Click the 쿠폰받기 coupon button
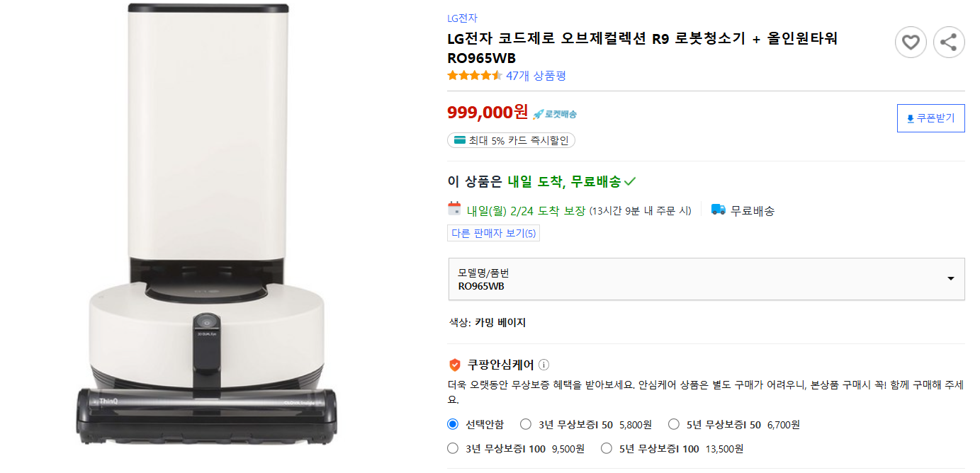The width and height of the screenshot is (980, 473). tap(930, 118)
